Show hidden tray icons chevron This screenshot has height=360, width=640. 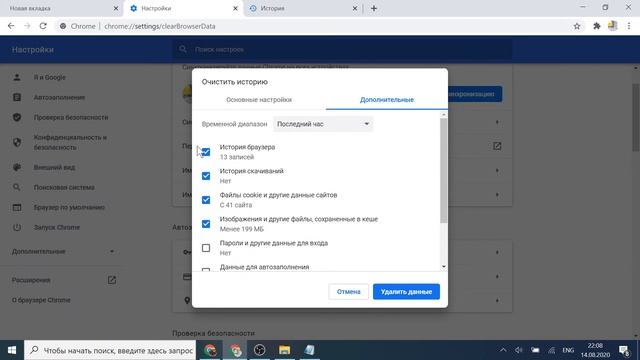coord(503,350)
